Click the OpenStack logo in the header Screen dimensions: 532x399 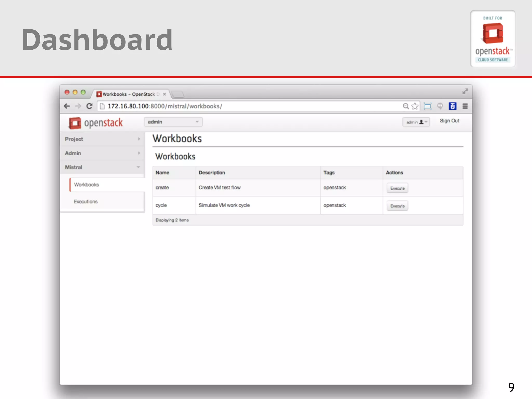(x=96, y=123)
